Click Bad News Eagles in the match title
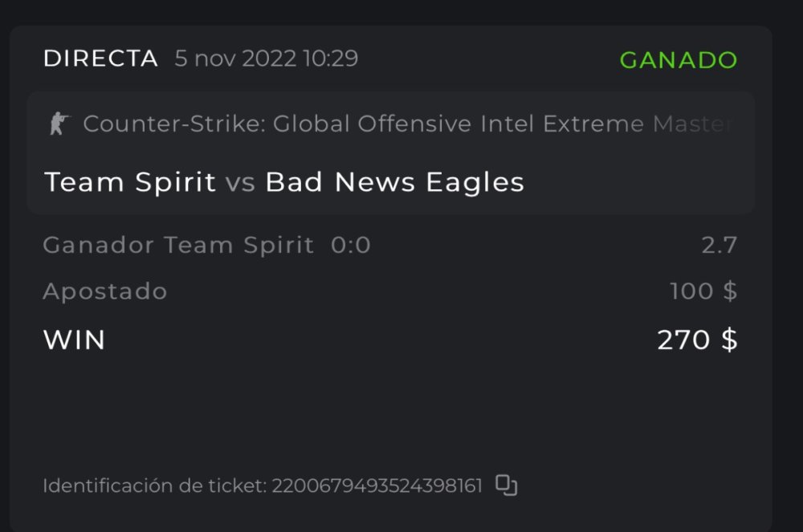Viewport: 803px width, 532px height. coord(394,183)
